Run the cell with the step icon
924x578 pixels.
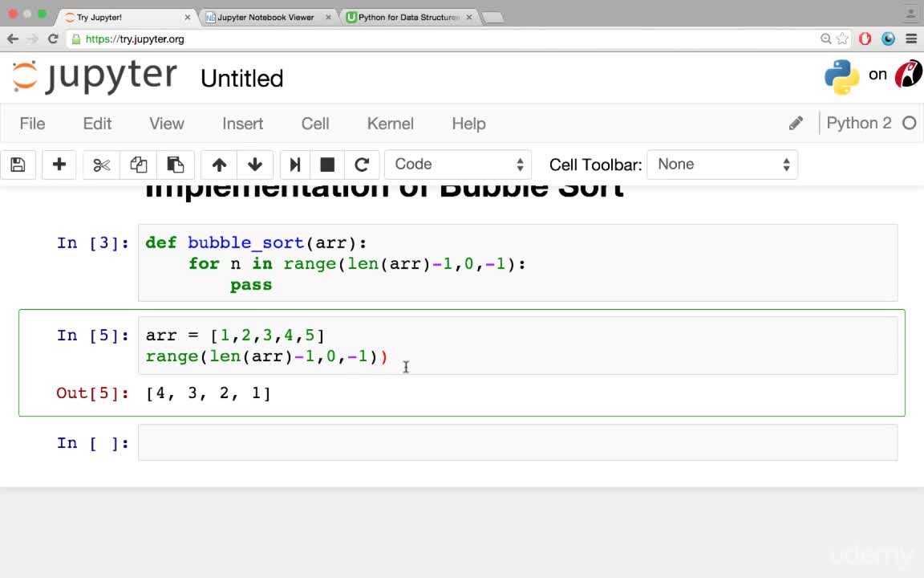click(294, 165)
